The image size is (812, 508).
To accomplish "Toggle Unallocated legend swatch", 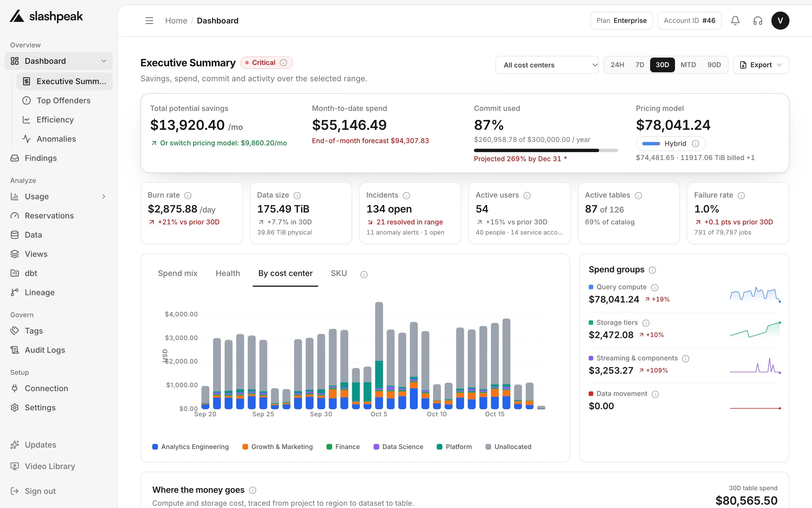I will 488,447.
